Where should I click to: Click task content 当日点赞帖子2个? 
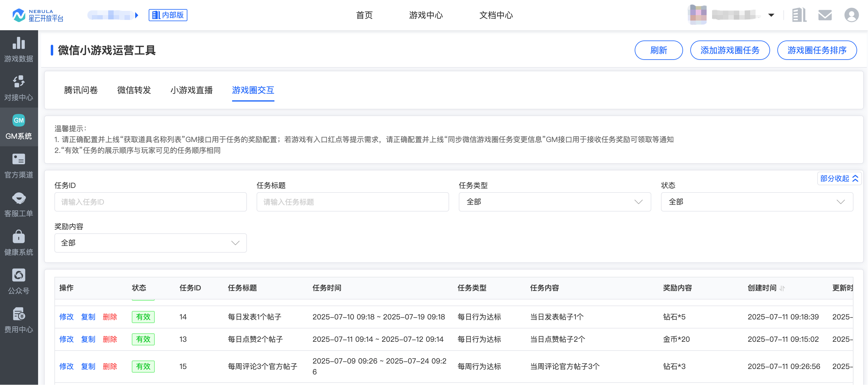pyautogui.click(x=558, y=340)
